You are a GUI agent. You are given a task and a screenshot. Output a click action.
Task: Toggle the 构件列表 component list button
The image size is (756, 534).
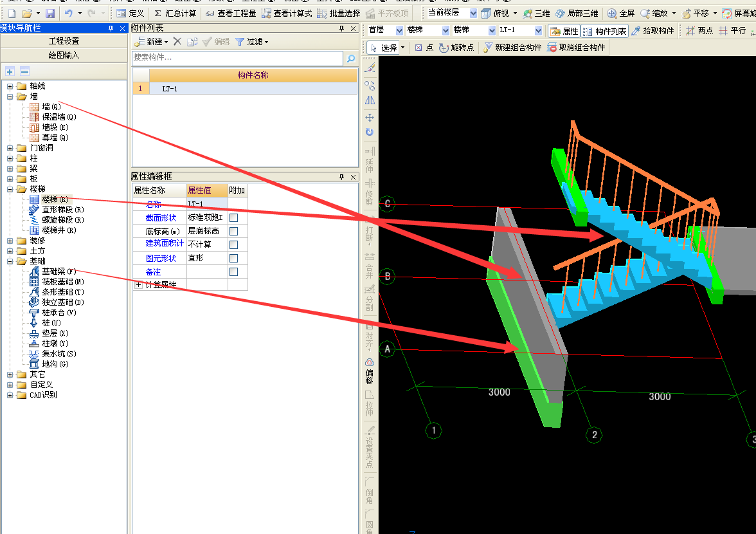click(604, 32)
